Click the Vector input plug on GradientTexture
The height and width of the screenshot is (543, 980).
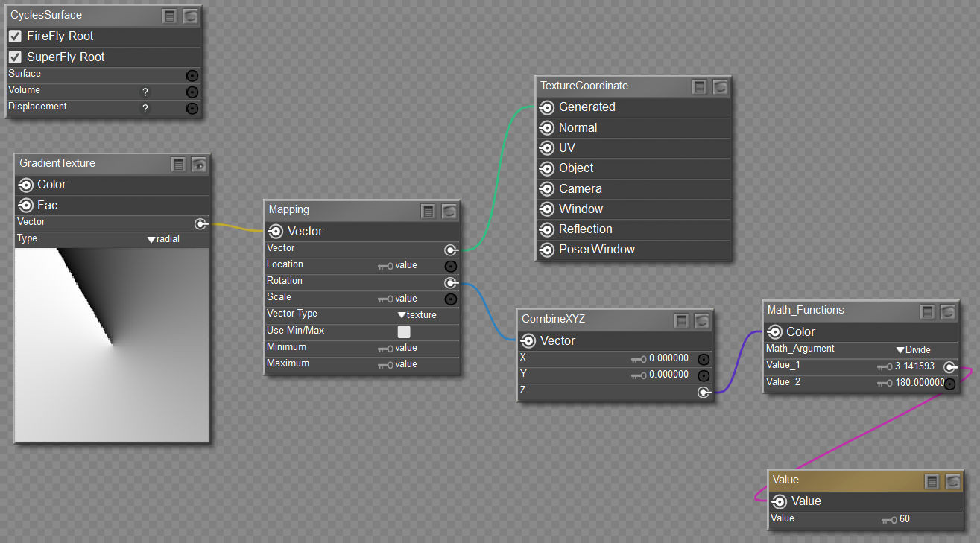tap(200, 223)
